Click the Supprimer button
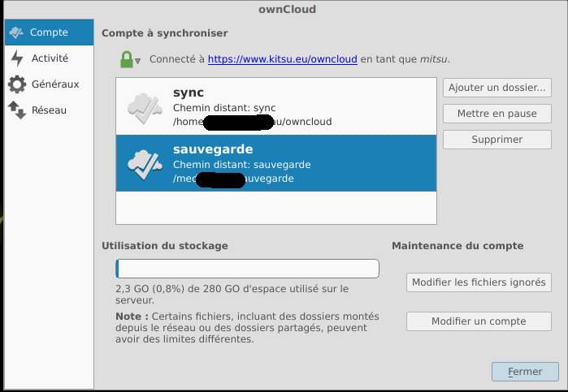This screenshot has width=568, height=392. click(497, 140)
